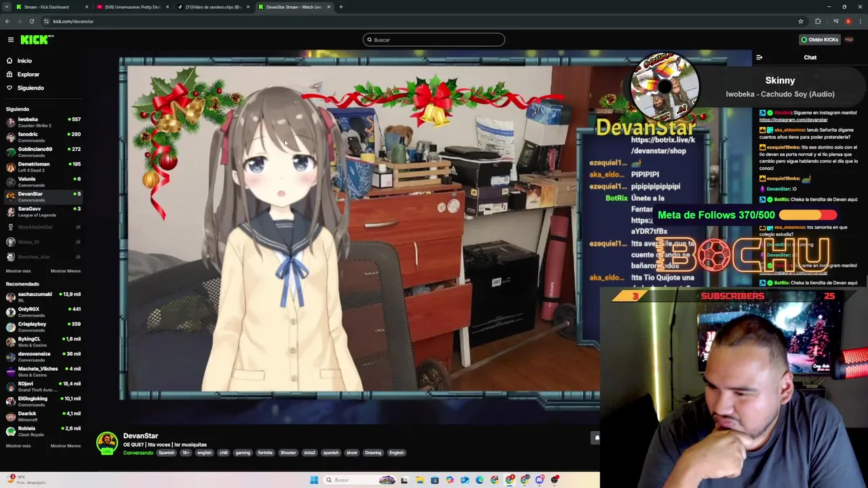The width and height of the screenshot is (868, 488).
Task: Open recommended channel Macheta_Vilches
Action: click(x=42, y=371)
